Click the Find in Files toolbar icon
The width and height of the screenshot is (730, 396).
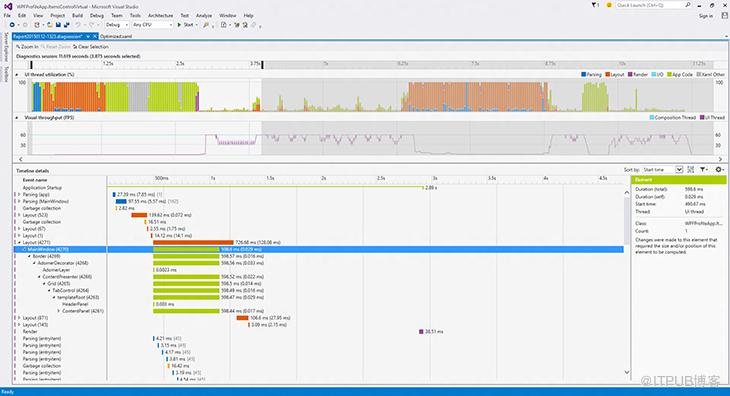[206, 25]
